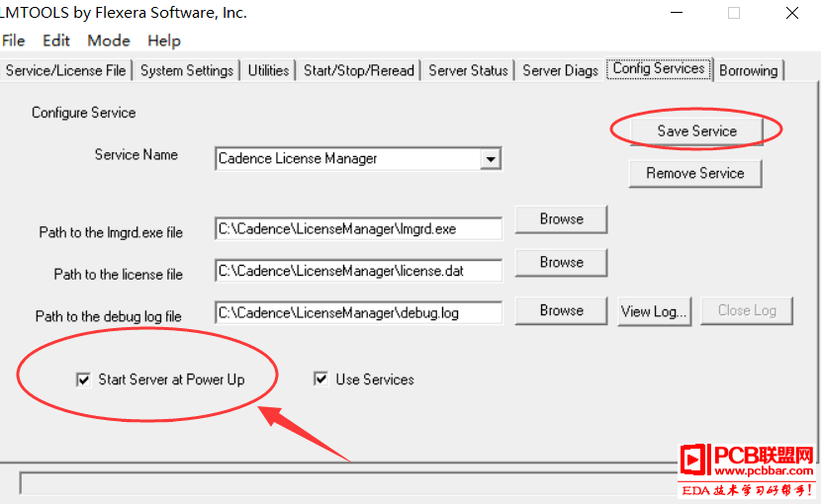Select the Cadence License Manager combo box
This screenshot has width=821, height=504.
pyautogui.click(x=358, y=158)
